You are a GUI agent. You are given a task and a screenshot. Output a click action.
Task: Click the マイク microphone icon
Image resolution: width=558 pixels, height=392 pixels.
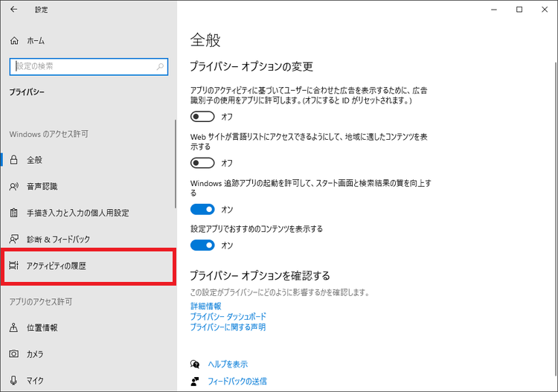click(13, 380)
